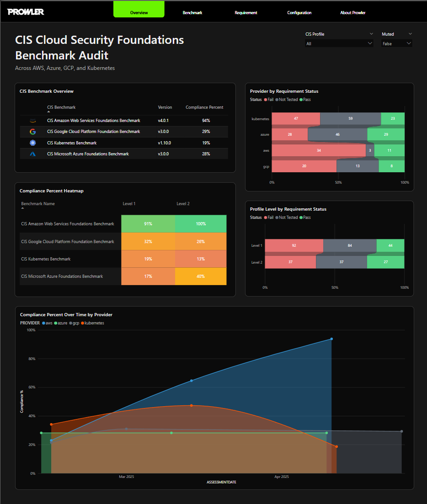Screen dimensions: 427x504
Task: Go to the Configuration tab
Action: pyautogui.click(x=299, y=12)
